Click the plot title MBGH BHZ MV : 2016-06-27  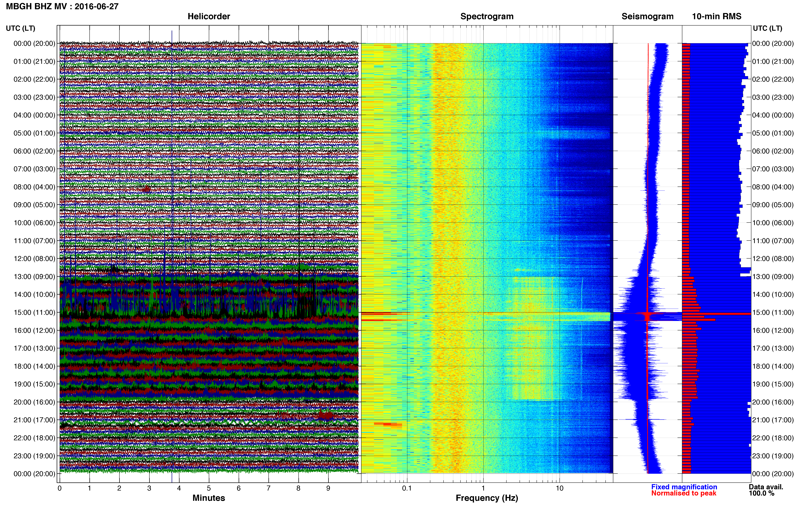62,6
